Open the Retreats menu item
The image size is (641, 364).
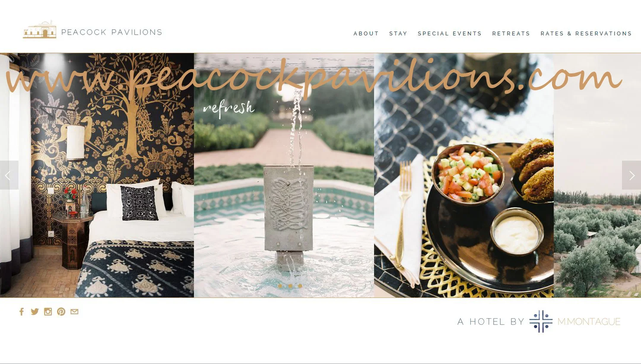(x=511, y=34)
